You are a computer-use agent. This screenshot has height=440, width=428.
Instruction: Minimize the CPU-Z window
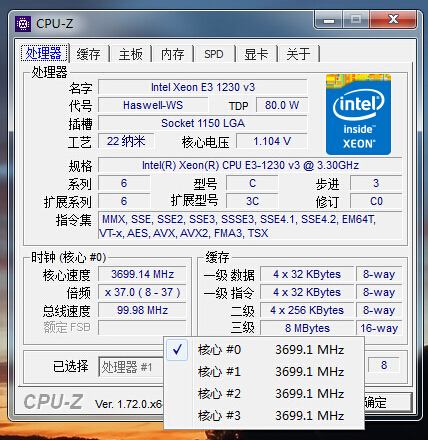[x=329, y=19]
